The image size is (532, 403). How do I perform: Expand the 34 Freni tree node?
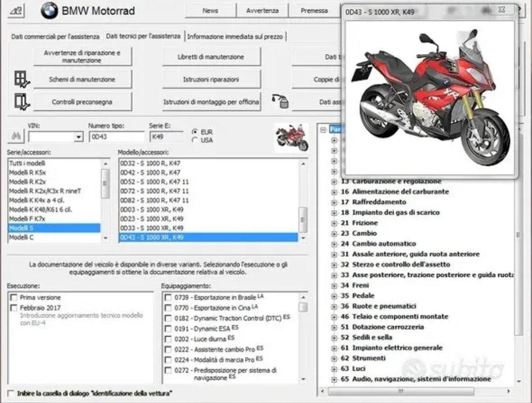(x=333, y=285)
